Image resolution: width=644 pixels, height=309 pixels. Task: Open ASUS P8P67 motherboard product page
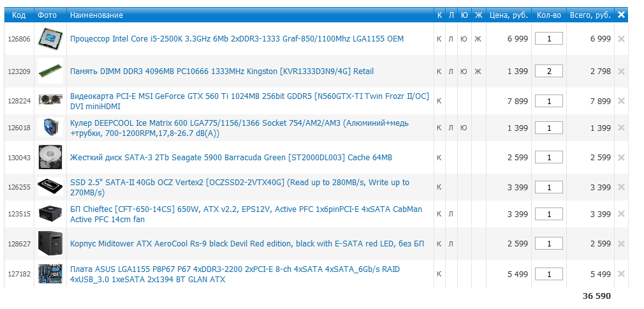click(x=235, y=275)
